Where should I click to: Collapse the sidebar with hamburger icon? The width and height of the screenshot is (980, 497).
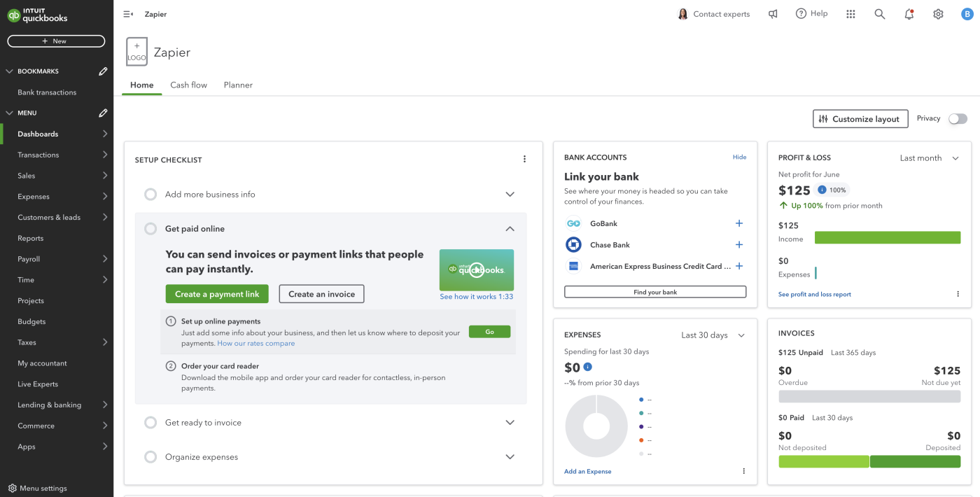(128, 14)
